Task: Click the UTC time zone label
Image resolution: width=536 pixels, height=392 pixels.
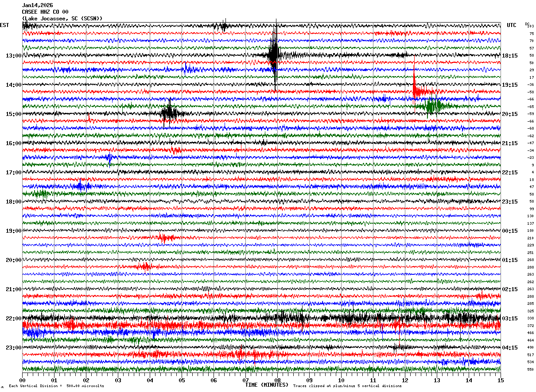Action: (x=512, y=25)
